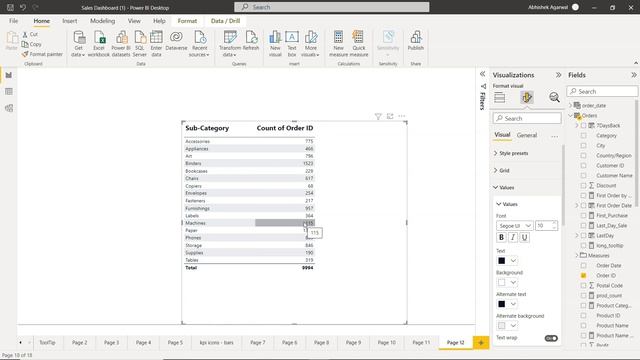
Task: Open the Modeling ribbon tab
Action: 102,21
